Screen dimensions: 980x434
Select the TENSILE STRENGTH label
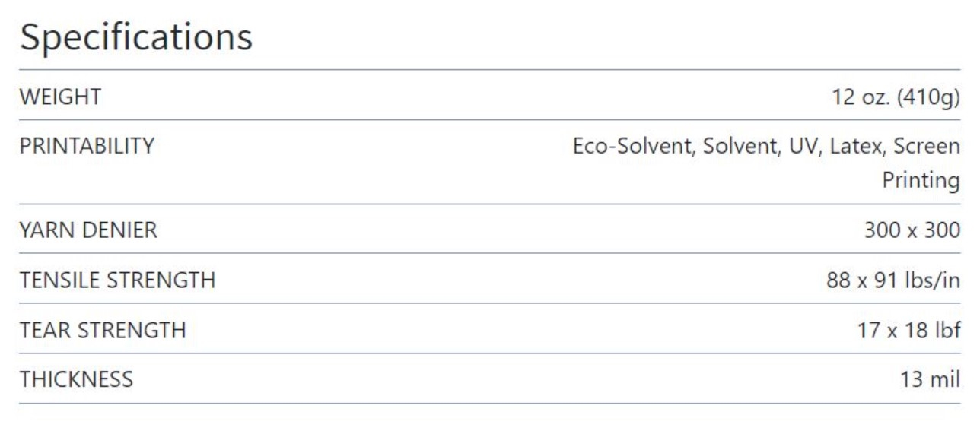click(118, 280)
